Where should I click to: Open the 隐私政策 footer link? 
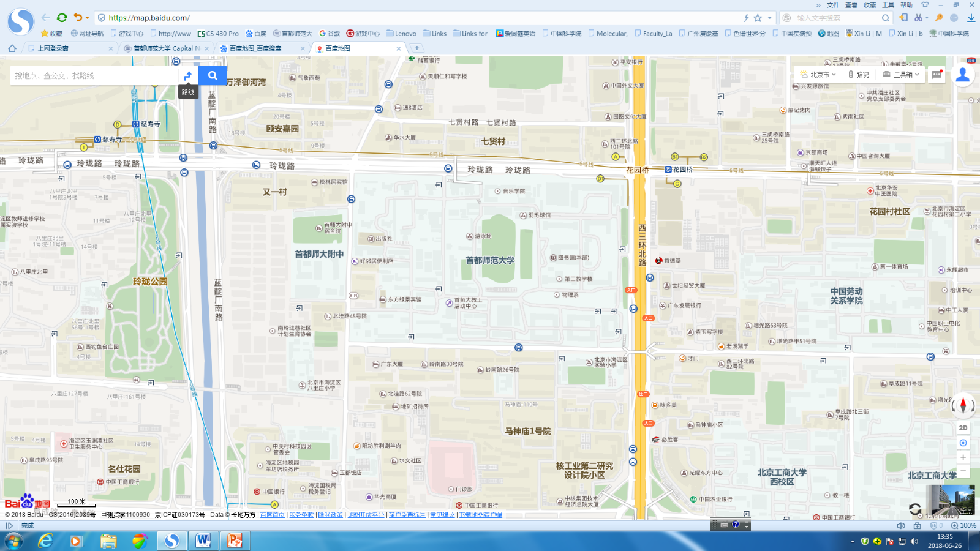330,515
